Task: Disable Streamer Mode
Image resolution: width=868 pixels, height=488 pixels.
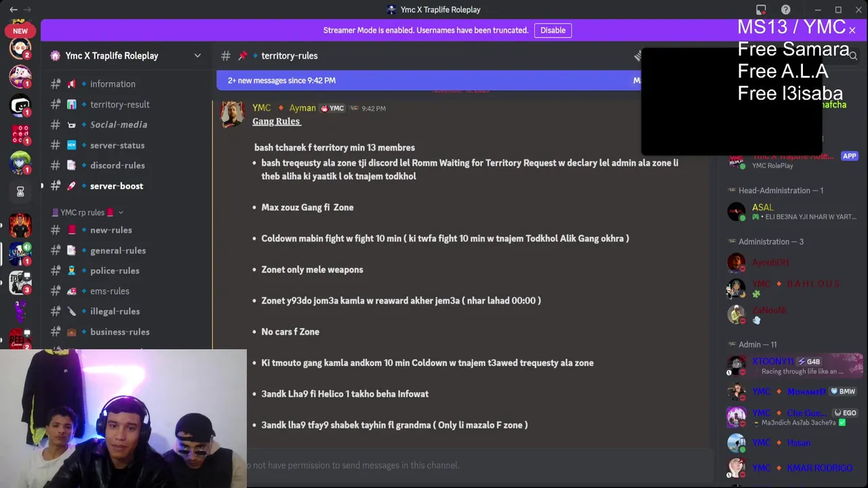Action: coord(553,30)
